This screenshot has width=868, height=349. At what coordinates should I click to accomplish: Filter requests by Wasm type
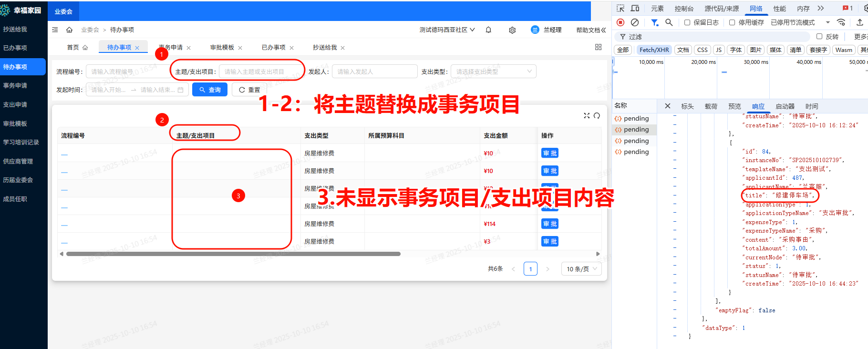click(x=844, y=50)
